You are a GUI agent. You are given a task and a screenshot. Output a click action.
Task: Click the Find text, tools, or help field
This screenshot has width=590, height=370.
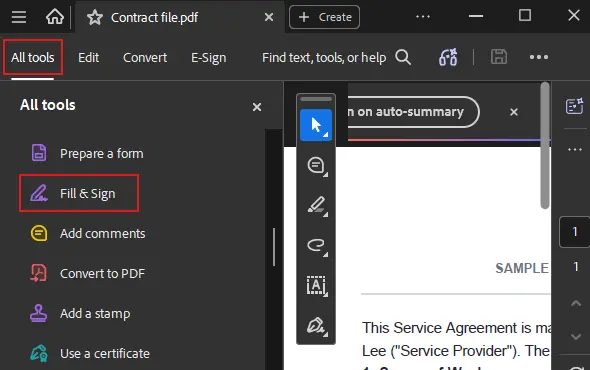point(324,58)
